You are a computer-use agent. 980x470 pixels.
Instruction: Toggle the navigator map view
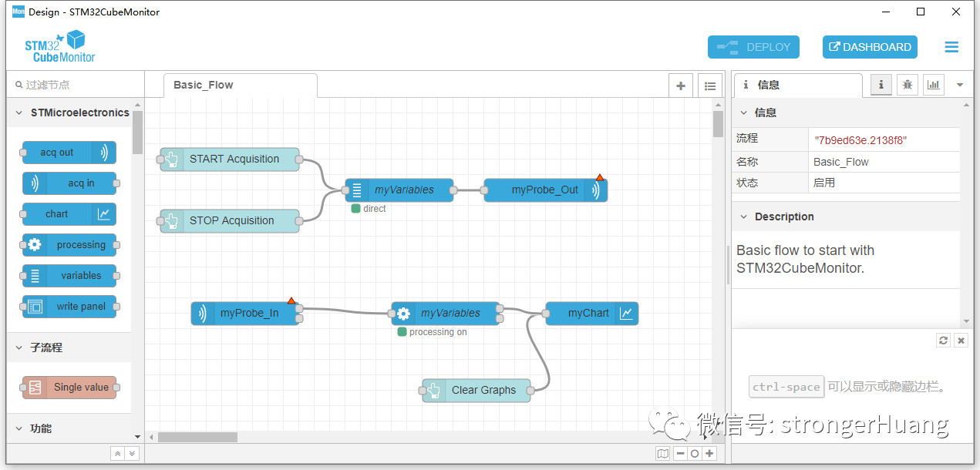point(663,454)
